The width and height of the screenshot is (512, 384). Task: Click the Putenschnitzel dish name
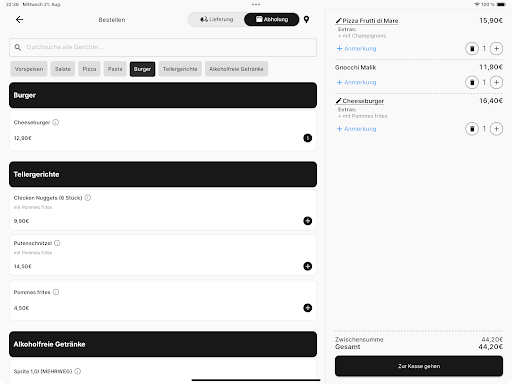tap(33, 243)
